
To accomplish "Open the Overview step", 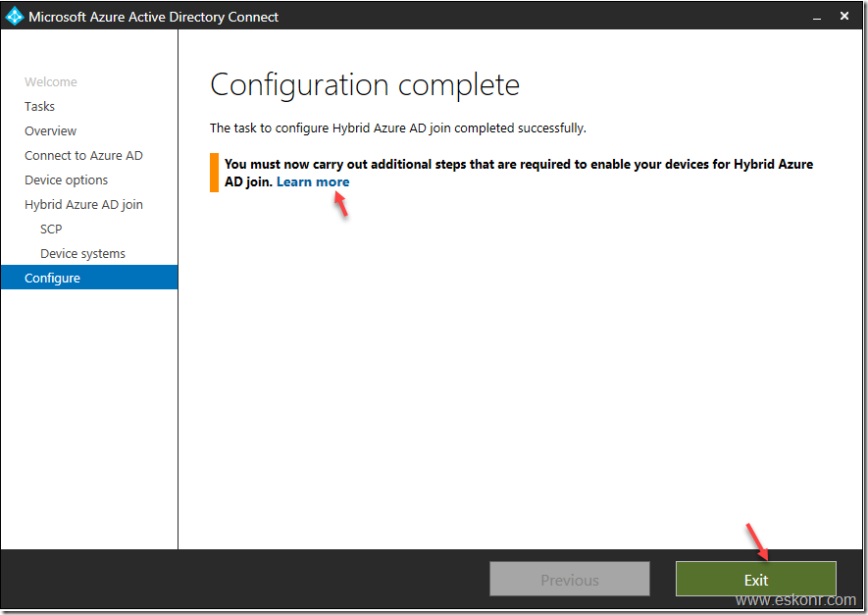I will coord(50,131).
